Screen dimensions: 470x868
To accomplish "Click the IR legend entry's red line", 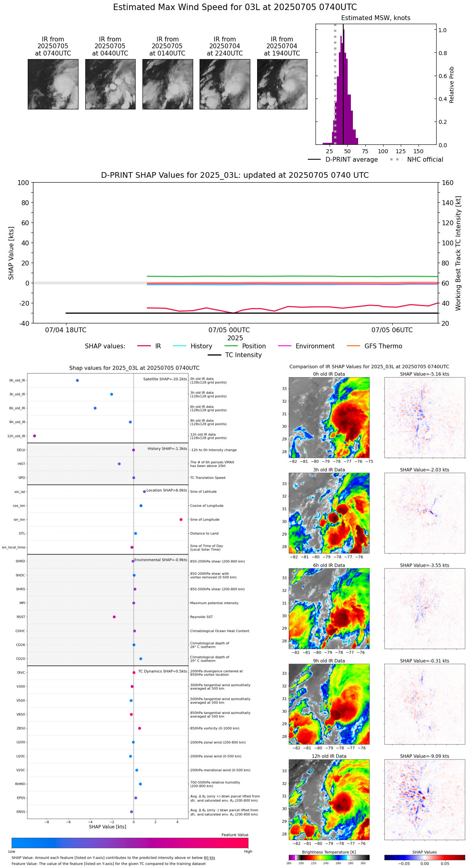I will (x=144, y=346).
